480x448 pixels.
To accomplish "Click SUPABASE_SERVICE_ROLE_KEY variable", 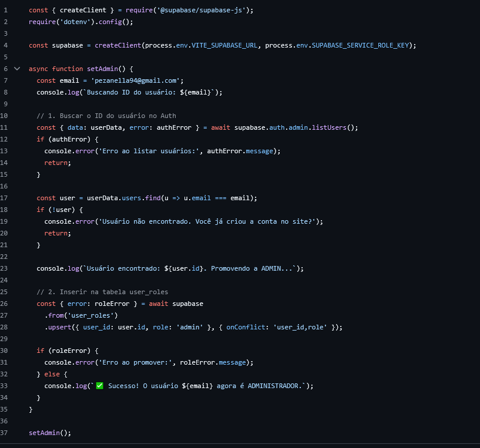I will (360, 45).
